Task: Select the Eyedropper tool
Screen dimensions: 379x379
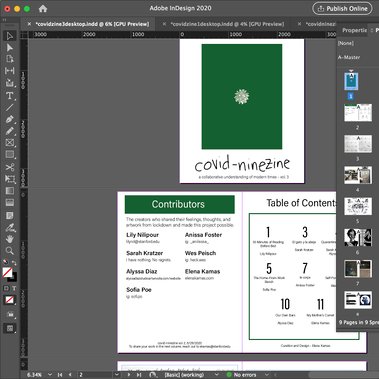Action: [10, 228]
